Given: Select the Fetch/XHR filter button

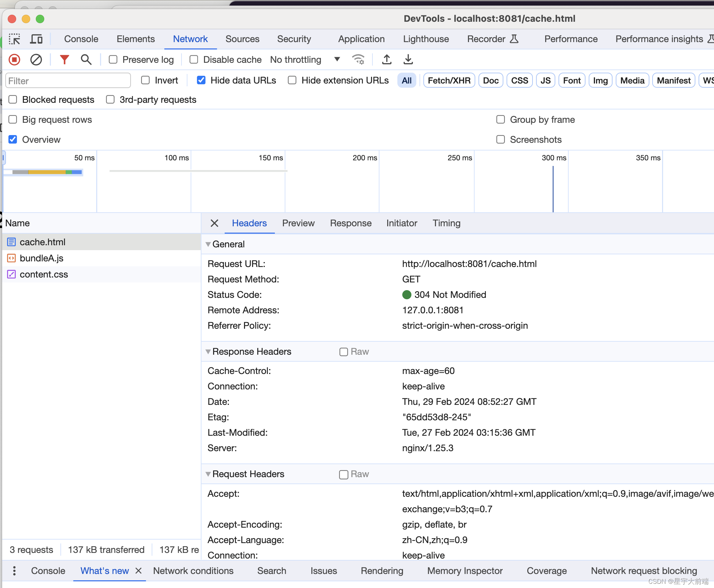Looking at the screenshot, I should tap(449, 81).
